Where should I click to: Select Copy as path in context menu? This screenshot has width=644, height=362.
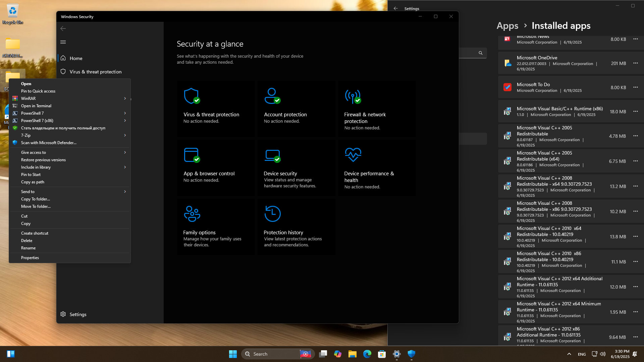click(x=70, y=182)
